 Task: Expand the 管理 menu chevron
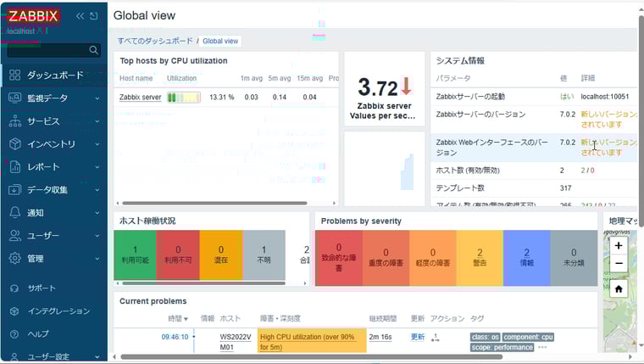(97, 259)
